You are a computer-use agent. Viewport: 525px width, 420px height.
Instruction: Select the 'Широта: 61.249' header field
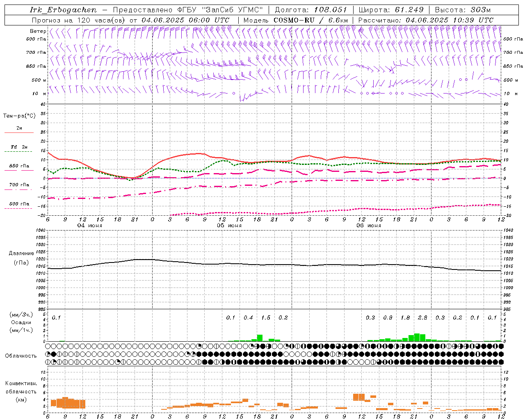(x=391, y=10)
